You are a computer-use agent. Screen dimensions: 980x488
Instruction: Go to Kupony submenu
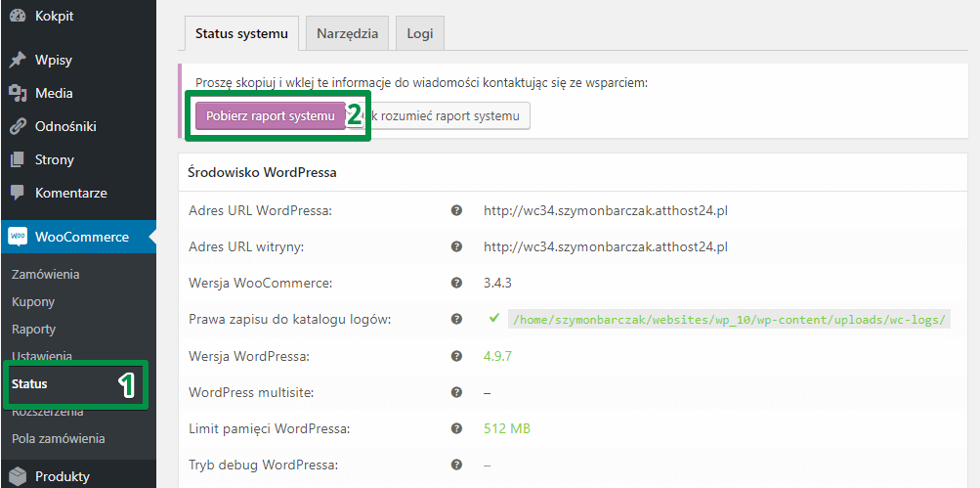click(33, 301)
